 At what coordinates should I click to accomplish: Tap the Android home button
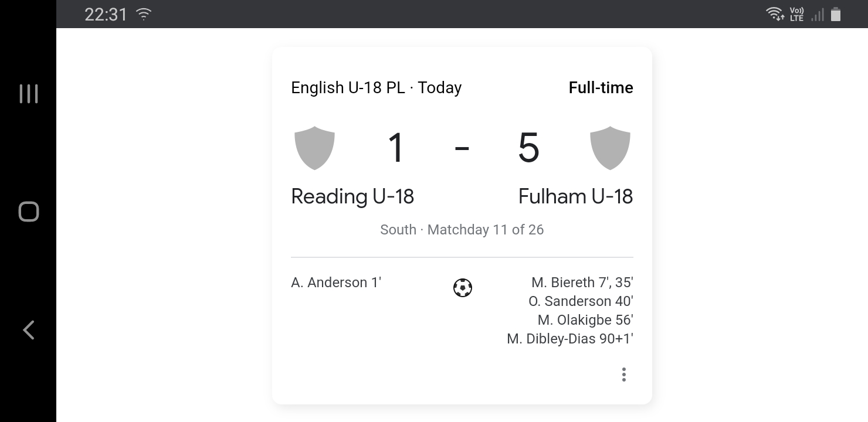29,212
